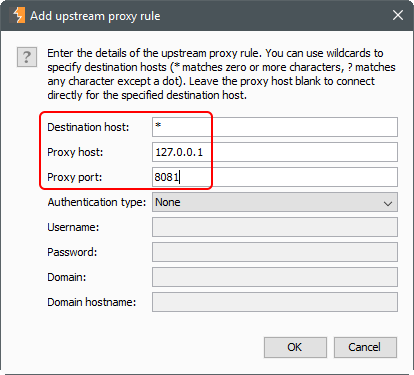Click the Proxy port label
The width and height of the screenshot is (414, 375).
(x=74, y=177)
